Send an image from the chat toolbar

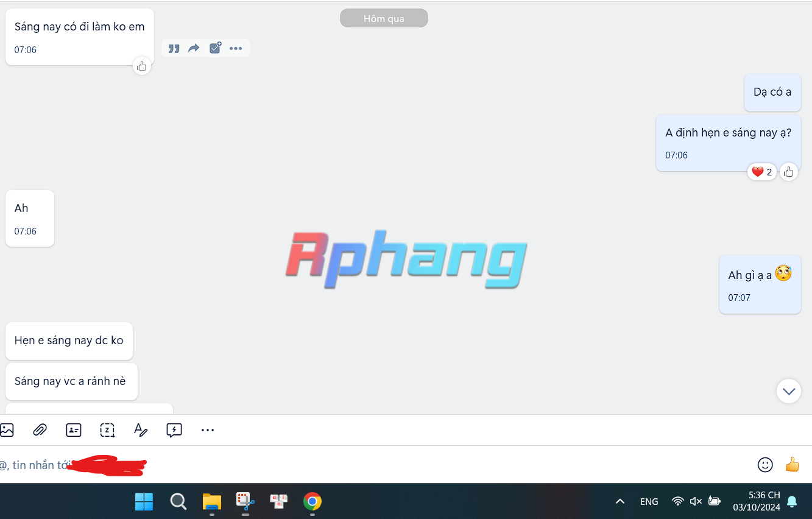click(7, 430)
